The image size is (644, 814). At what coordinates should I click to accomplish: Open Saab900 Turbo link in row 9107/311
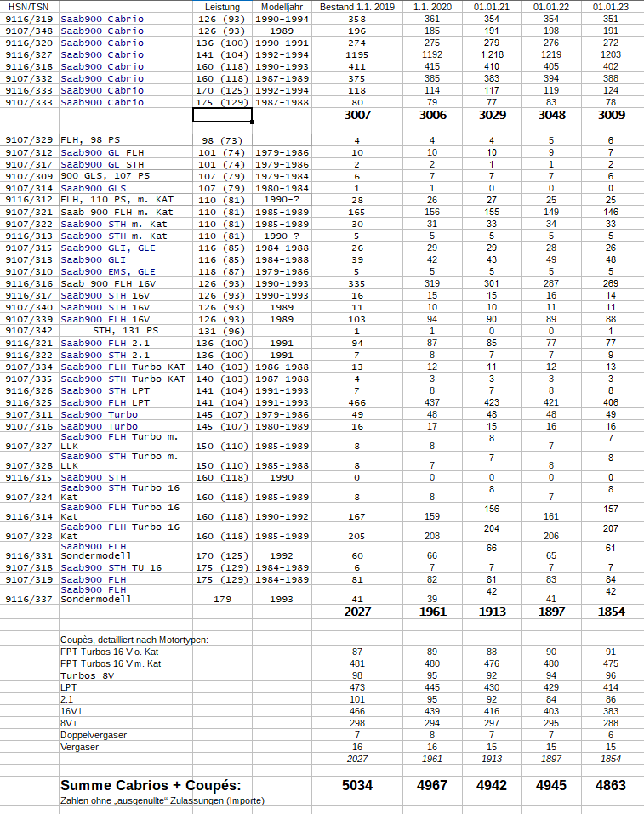coord(100,415)
